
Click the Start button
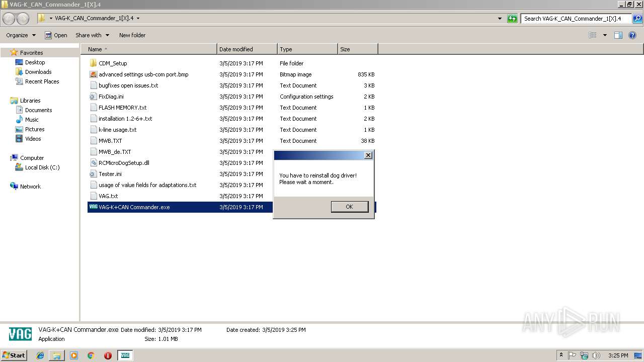click(x=14, y=355)
